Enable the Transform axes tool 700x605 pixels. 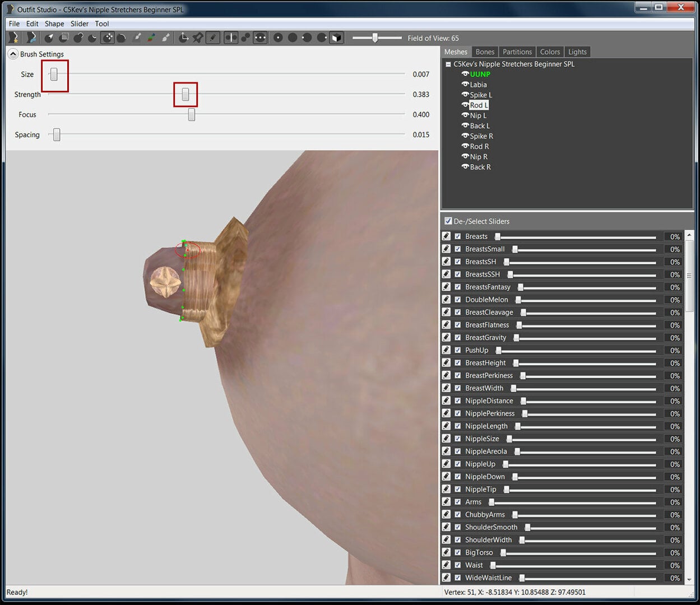183,38
